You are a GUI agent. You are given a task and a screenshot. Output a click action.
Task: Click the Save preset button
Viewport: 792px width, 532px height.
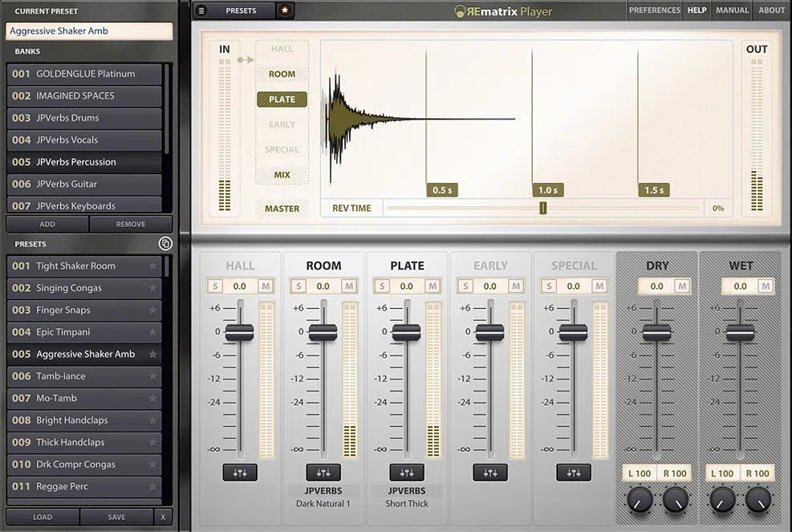point(116,518)
